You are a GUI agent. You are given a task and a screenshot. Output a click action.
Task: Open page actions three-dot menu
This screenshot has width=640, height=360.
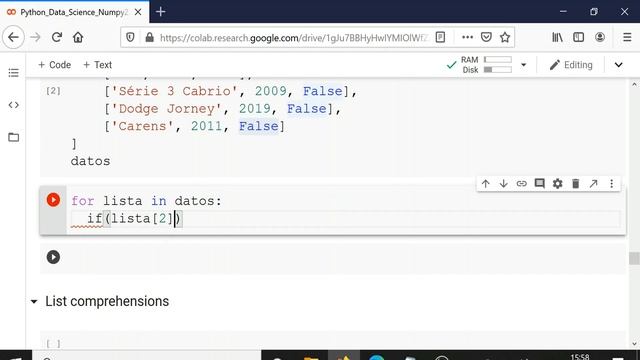click(467, 38)
